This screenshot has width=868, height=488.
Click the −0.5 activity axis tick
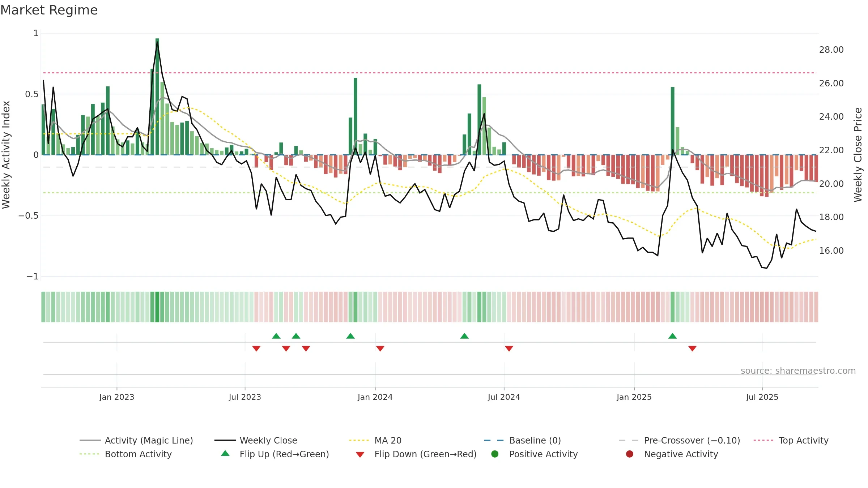[29, 216]
